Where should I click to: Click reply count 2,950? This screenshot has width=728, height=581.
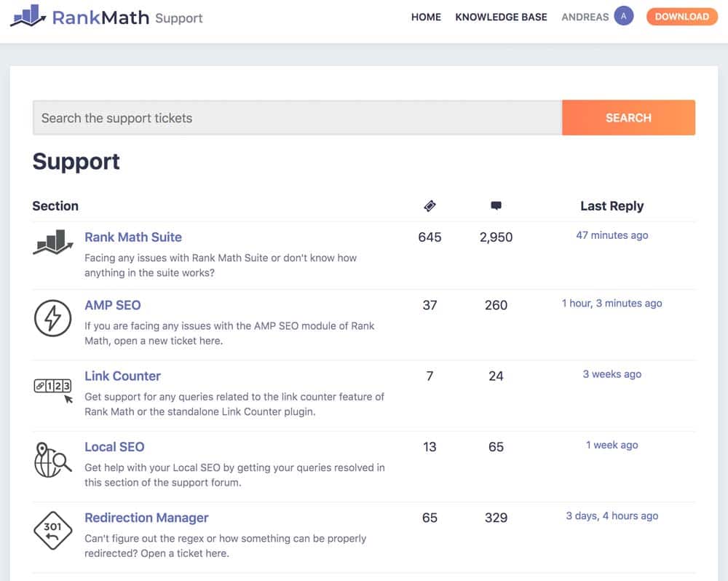[x=496, y=237]
